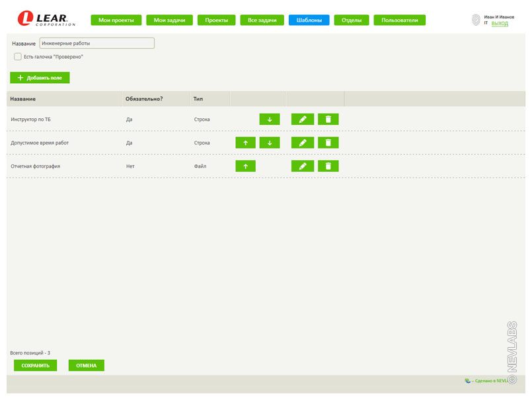Open the 'Мои проекты' tab
This screenshot has width=532, height=400.
116,20
